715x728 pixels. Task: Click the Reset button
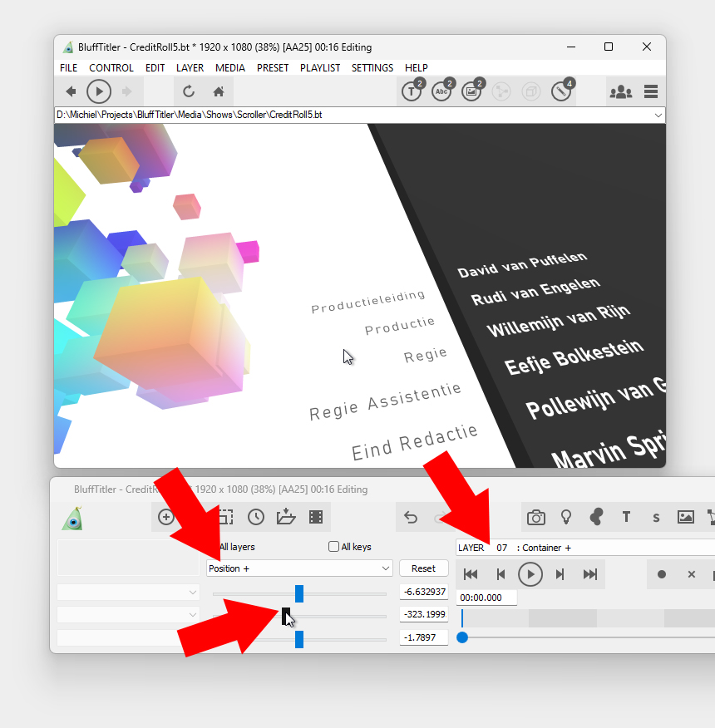[x=423, y=568]
